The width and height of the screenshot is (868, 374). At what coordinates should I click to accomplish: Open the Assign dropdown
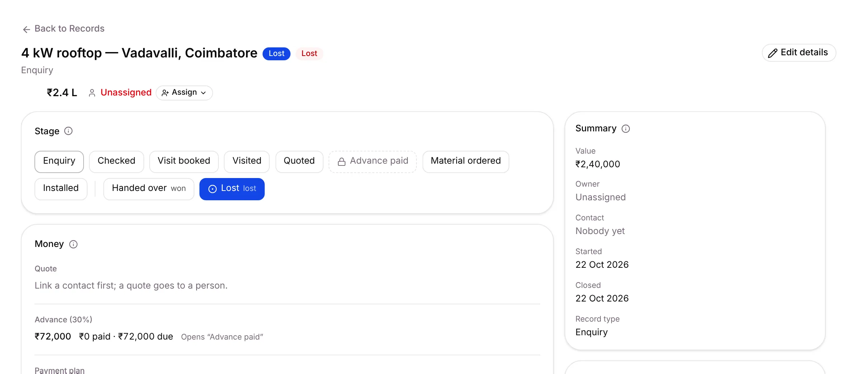pos(184,93)
